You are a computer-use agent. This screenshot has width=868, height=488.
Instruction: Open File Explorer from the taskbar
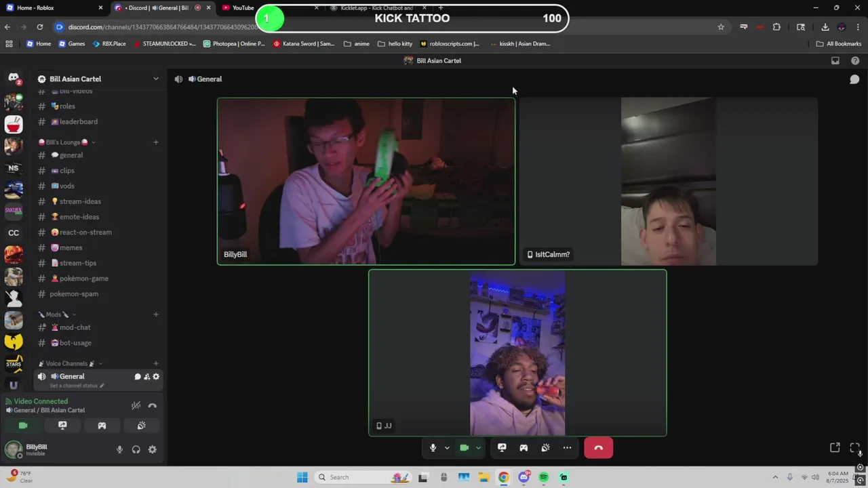484,477
